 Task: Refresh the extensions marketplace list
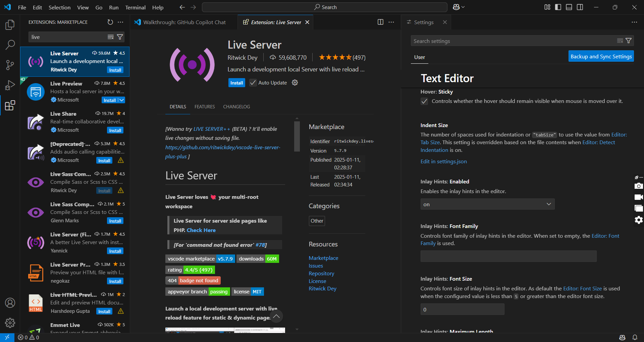(110, 22)
